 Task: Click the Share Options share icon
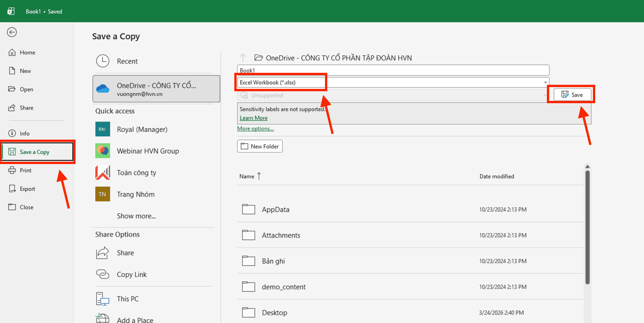click(x=103, y=253)
